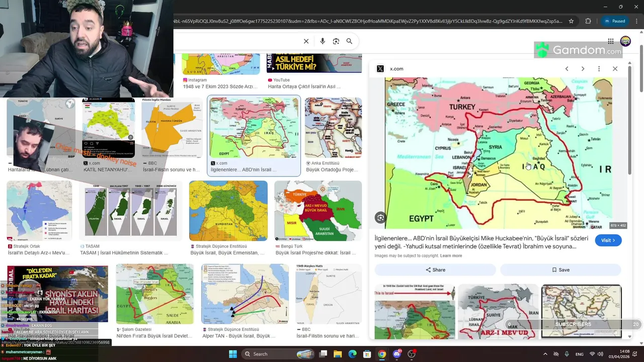The image size is (644, 362).
Task: Open the Windows Start menu
Action: click(x=233, y=354)
